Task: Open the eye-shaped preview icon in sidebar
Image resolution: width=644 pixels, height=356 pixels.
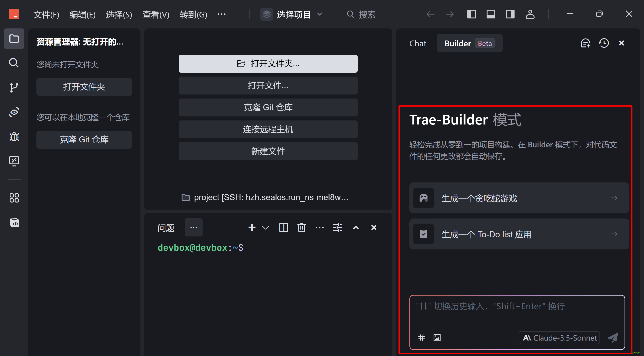Action: (x=14, y=112)
